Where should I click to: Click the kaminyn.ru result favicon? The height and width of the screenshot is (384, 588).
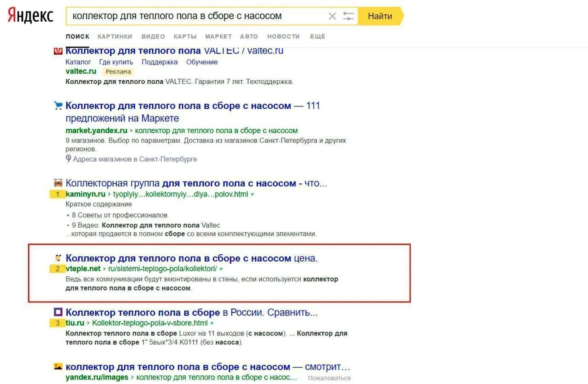(58, 183)
